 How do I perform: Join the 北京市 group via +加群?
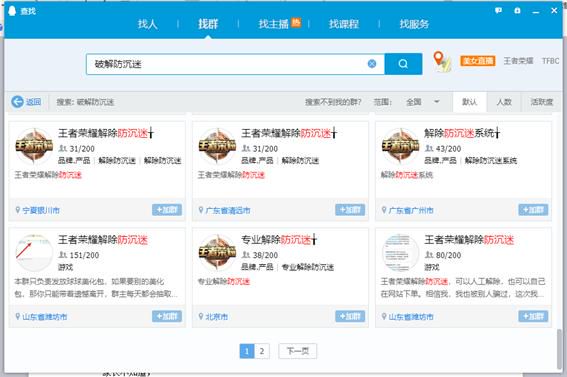pyautogui.click(x=350, y=316)
